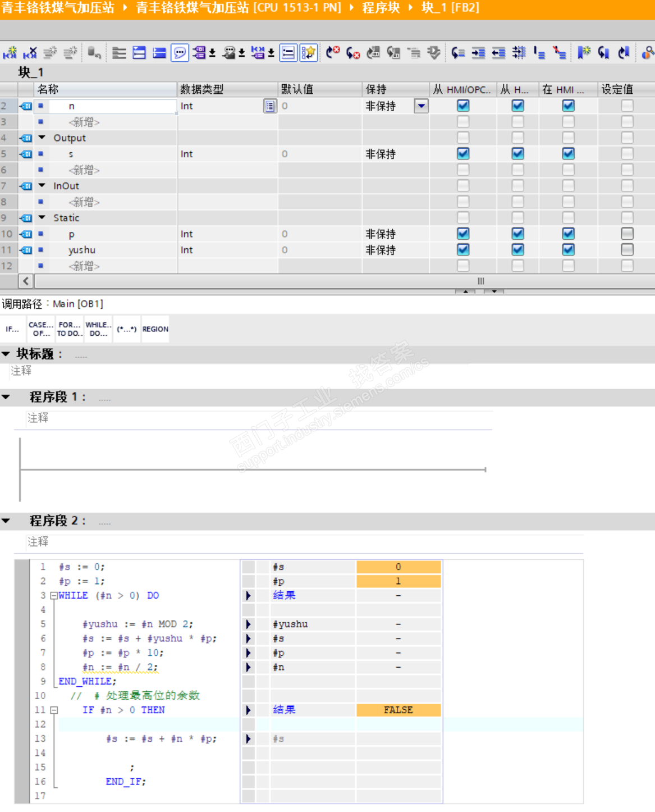Image resolution: width=655 pixels, height=812 pixels.
Task: Click the reset start values cylinder icon
Action: pos(94,53)
